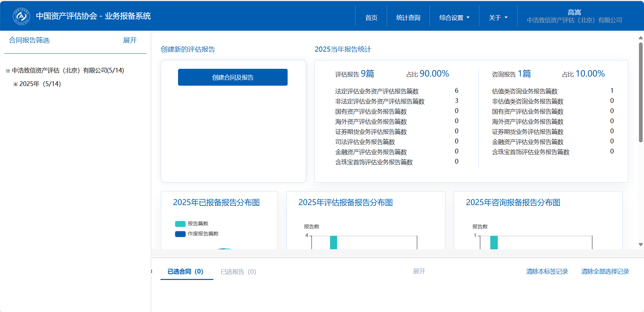Click the 创建合同及报告 button
The height and width of the screenshot is (312, 644).
pos(233,77)
